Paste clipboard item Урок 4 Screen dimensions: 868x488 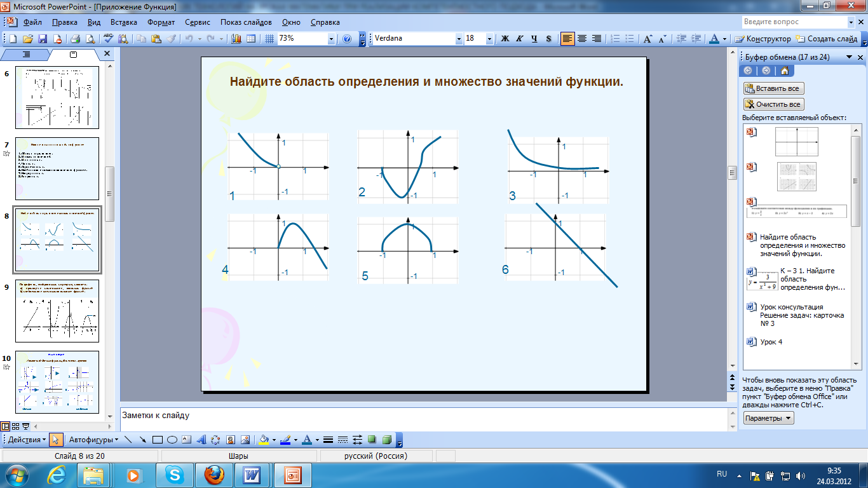[x=797, y=342]
